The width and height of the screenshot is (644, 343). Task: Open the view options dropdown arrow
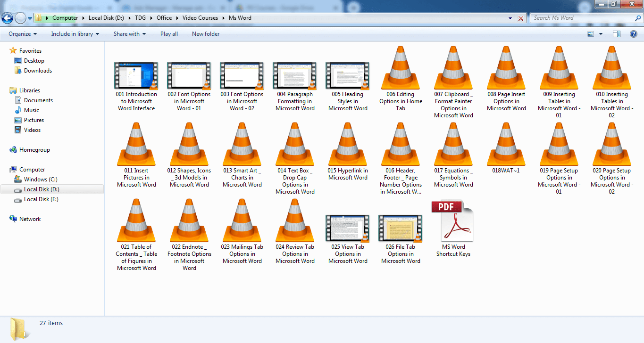click(601, 34)
